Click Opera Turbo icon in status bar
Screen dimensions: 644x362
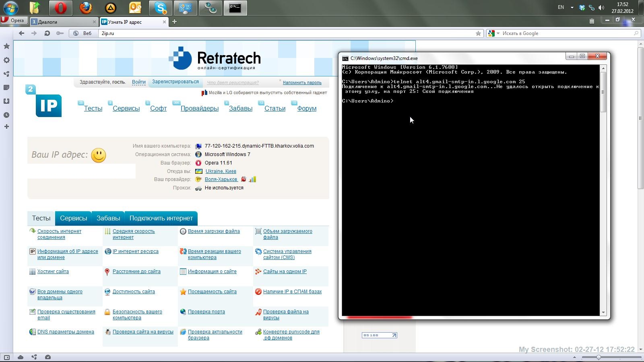click(x=48, y=357)
